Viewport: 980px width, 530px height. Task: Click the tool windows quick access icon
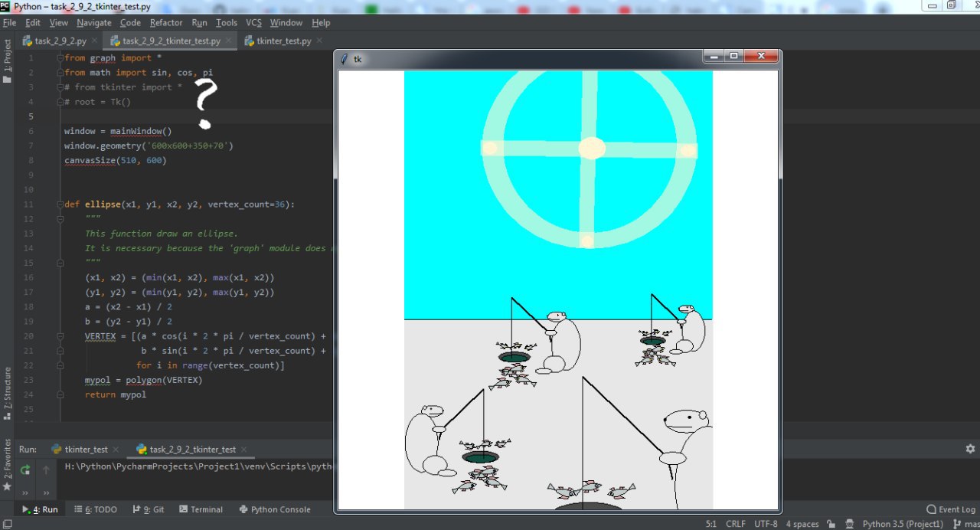coord(7,524)
